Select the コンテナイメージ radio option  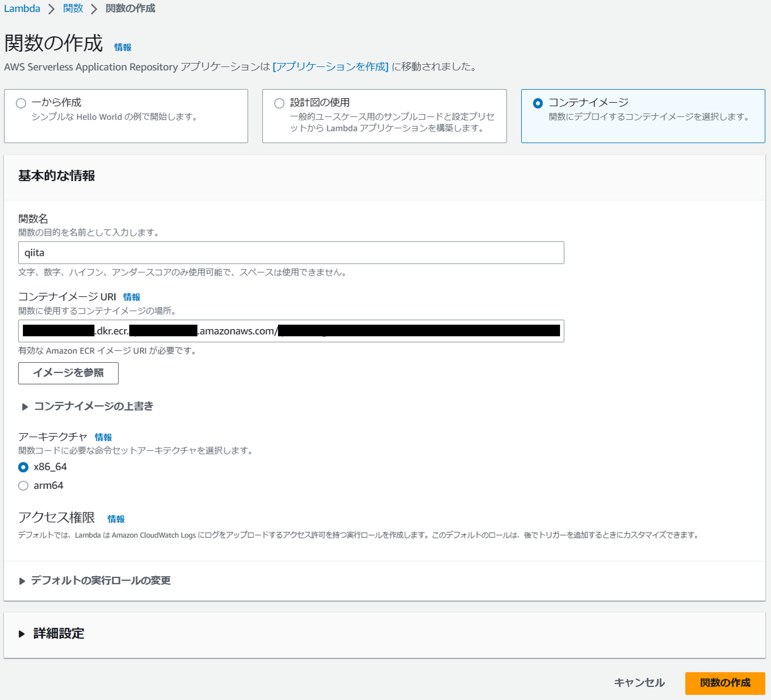[x=537, y=103]
